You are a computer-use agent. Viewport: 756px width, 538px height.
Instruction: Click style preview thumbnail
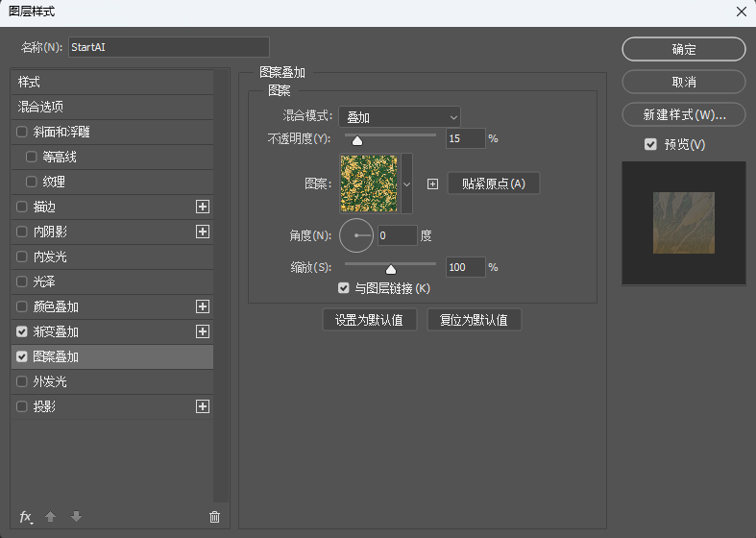click(684, 223)
